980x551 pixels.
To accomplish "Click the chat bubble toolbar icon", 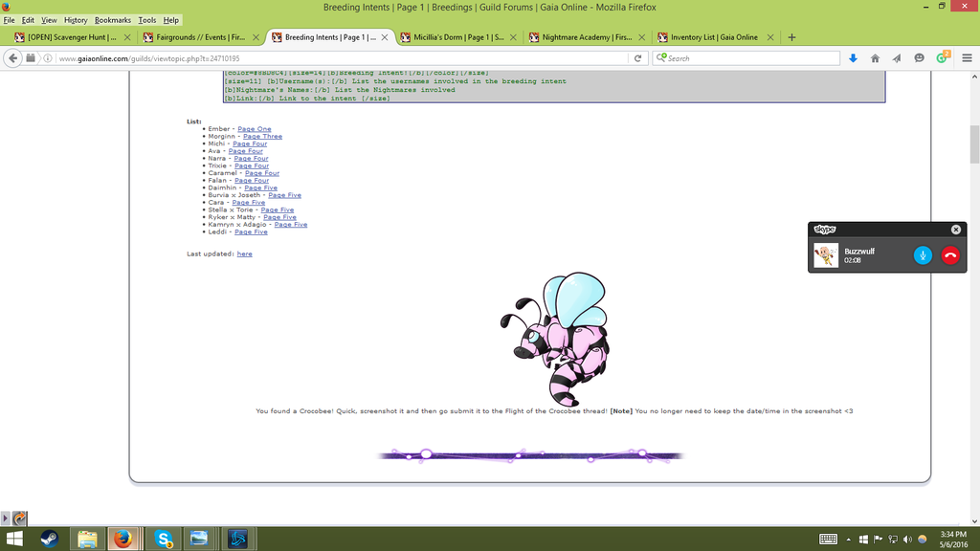I will tap(919, 58).
